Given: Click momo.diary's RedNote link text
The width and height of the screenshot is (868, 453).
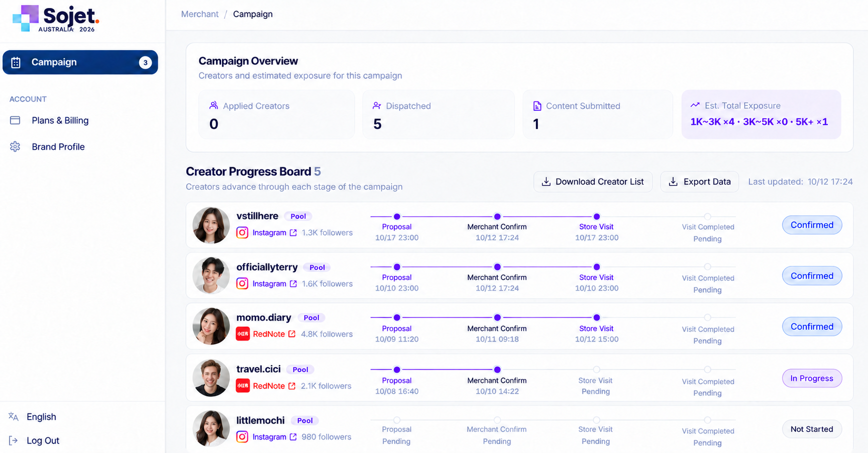Looking at the screenshot, I should (268, 334).
